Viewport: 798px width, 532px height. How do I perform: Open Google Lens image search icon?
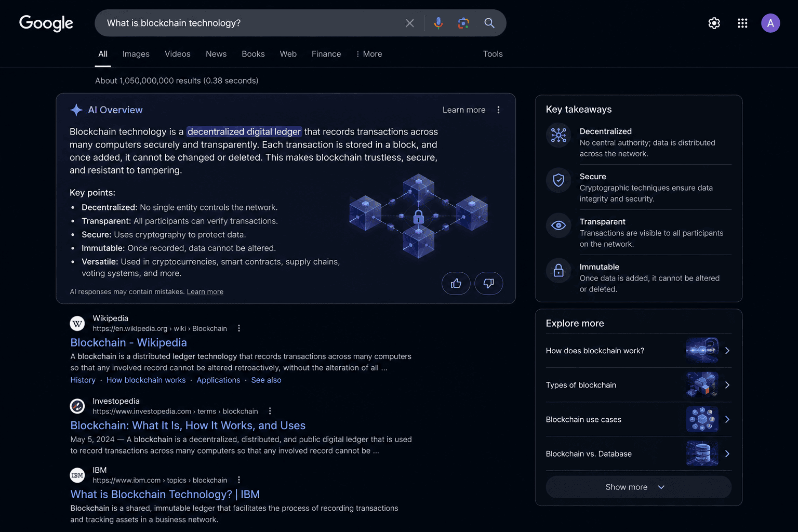[463, 23]
